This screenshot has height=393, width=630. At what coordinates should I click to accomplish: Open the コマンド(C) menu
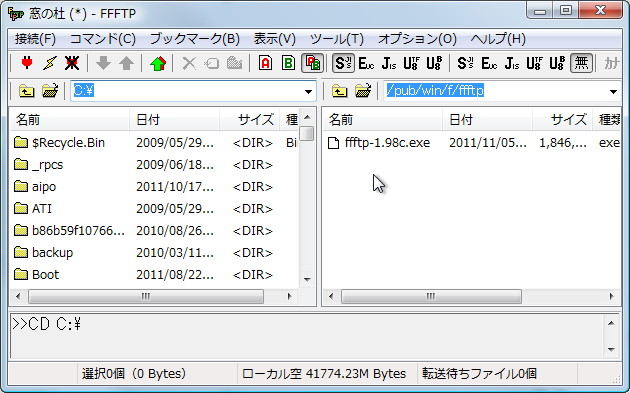[103, 39]
